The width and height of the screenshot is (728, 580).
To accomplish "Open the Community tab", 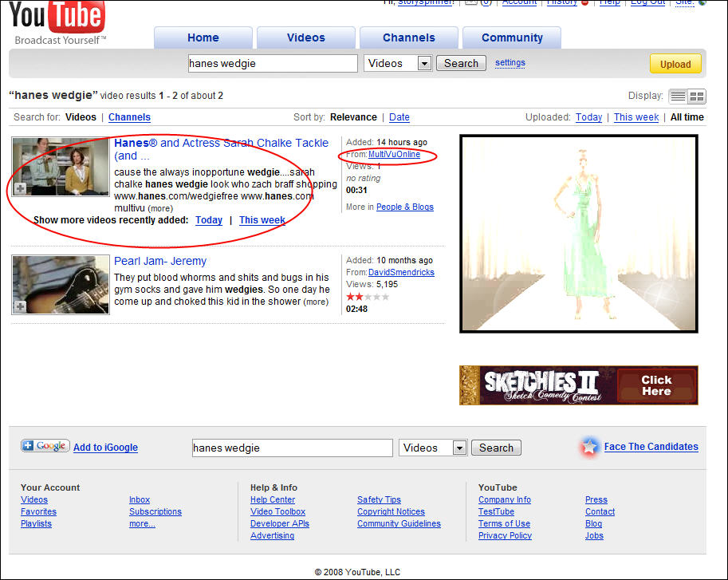I will click(x=512, y=37).
